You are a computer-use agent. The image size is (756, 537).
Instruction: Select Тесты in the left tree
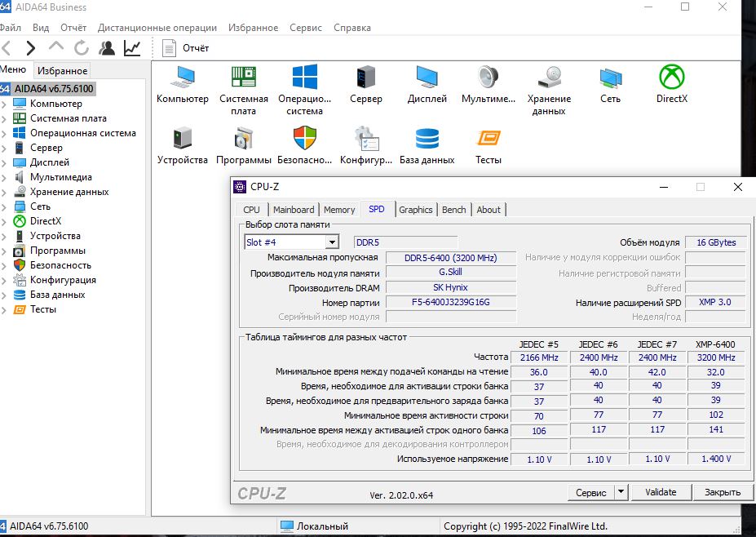(x=43, y=309)
